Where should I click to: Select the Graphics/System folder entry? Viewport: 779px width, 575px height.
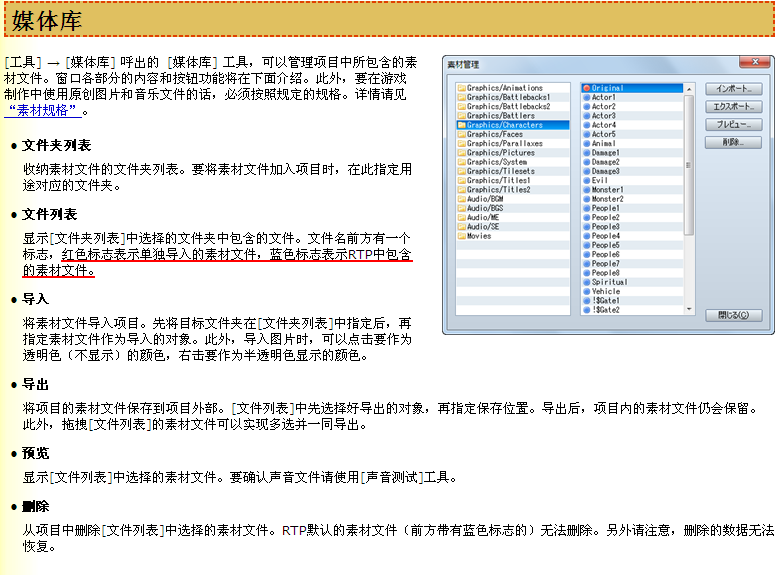pos(513,162)
